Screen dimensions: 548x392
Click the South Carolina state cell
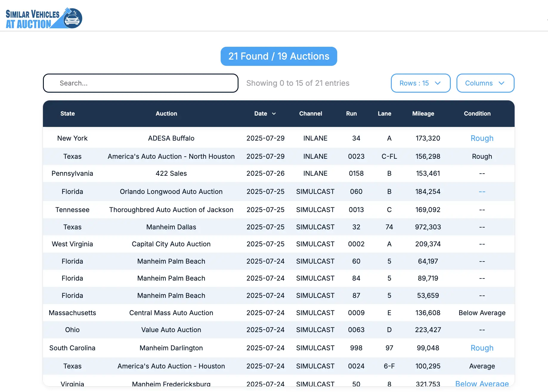coord(72,348)
